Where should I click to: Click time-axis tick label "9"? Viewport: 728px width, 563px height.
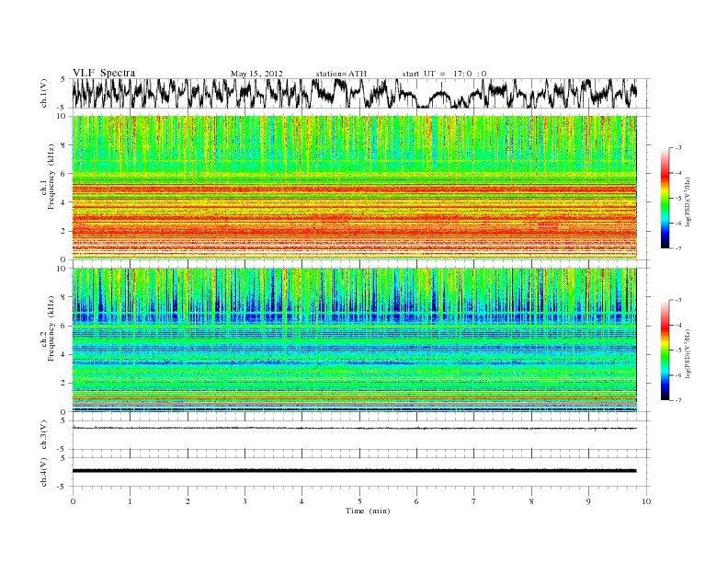tap(588, 501)
